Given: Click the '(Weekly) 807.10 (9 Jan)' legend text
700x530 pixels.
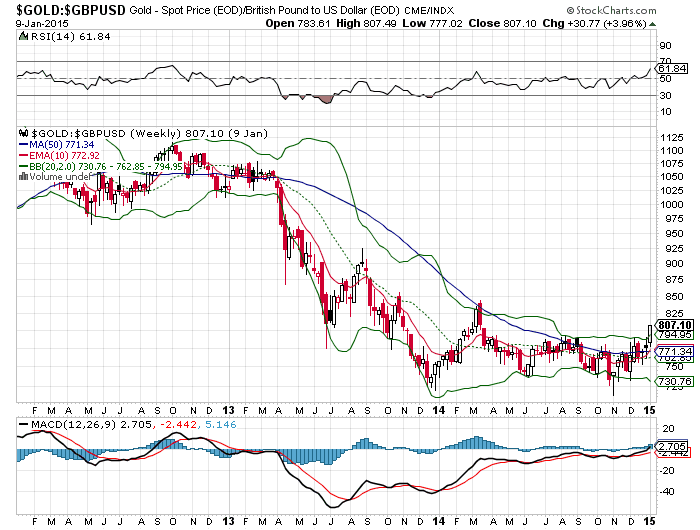Looking at the screenshot, I should 199,133.
